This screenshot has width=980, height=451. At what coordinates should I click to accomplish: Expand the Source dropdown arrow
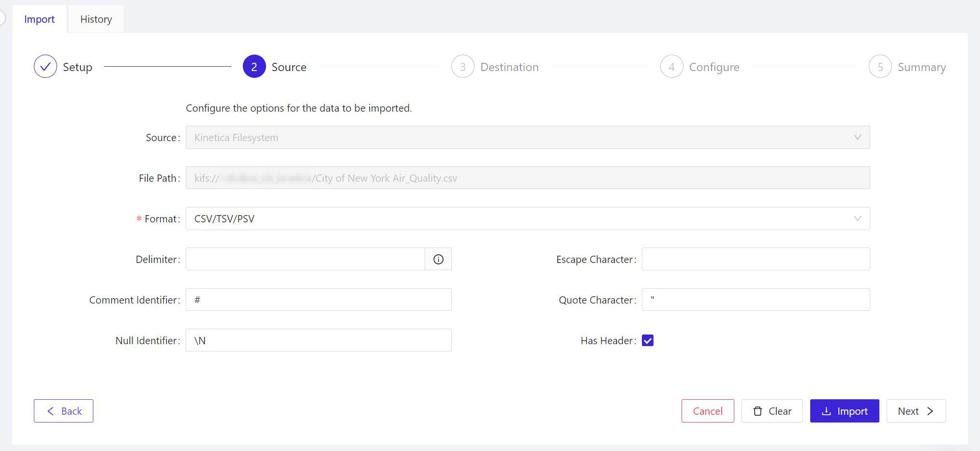pos(857,138)
